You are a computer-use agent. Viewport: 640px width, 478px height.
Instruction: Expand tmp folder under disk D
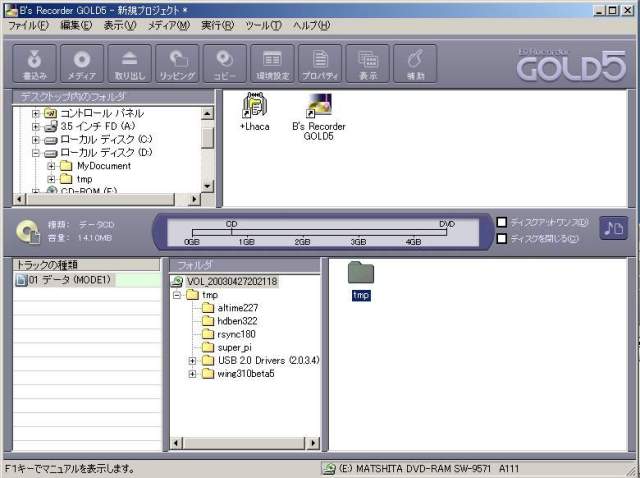[x=51, y=179]
